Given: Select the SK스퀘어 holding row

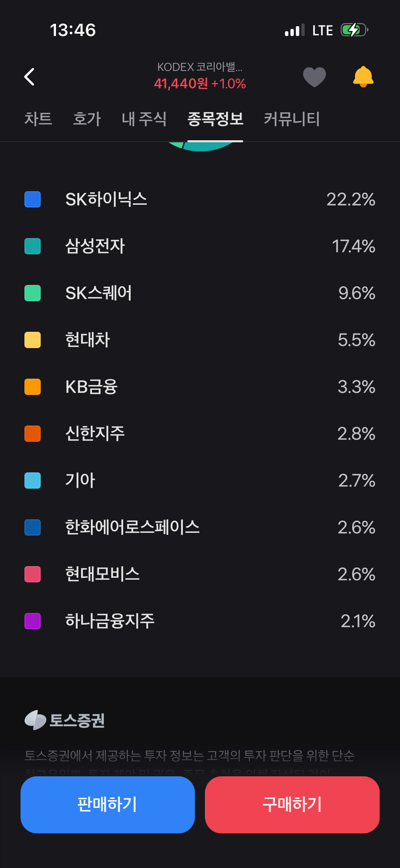Looking at the screenshot, I should point(200,293).
